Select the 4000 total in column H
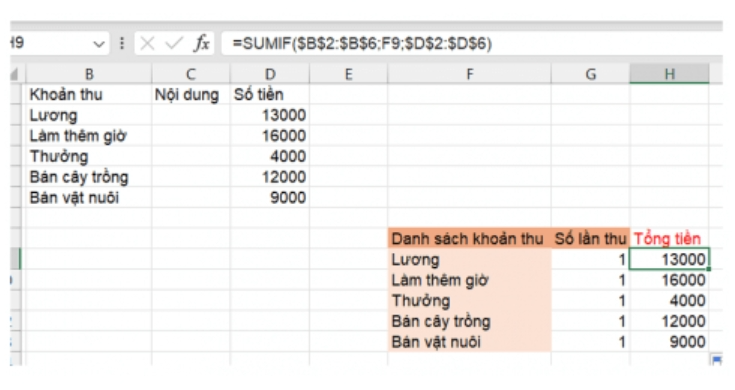 [x=669, y=300]
